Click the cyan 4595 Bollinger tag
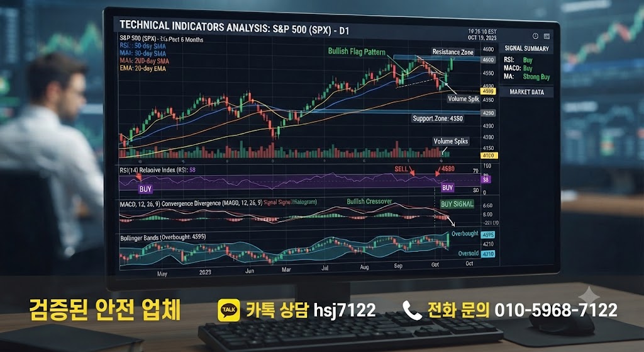This screenshot has height=352, width=644. click(487, 235)
